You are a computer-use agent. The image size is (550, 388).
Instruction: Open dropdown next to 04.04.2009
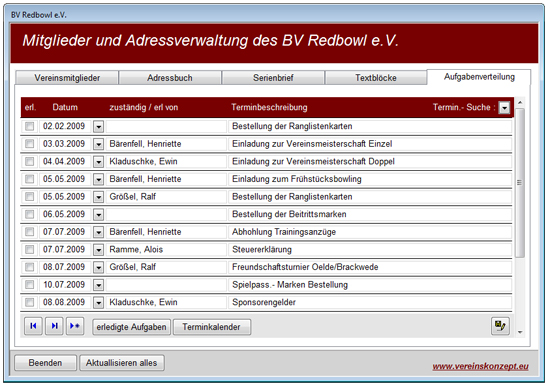click(x=99, y=162)
